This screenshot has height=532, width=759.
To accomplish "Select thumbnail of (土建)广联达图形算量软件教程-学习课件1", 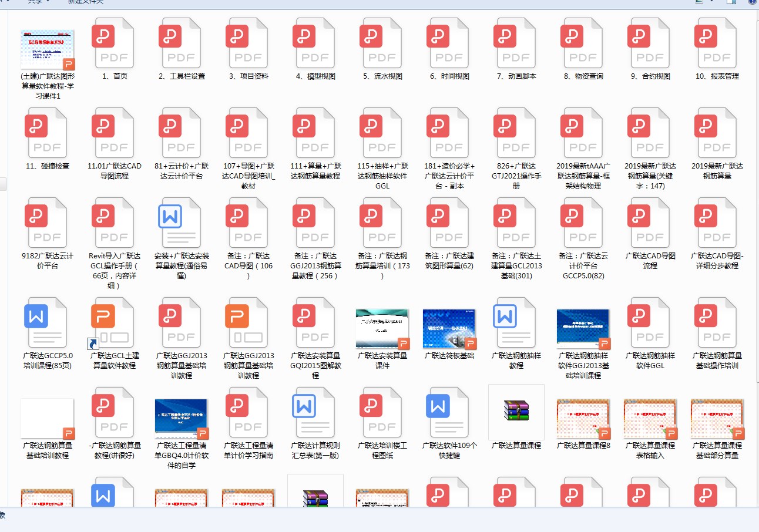I will [x=47, y=49].
